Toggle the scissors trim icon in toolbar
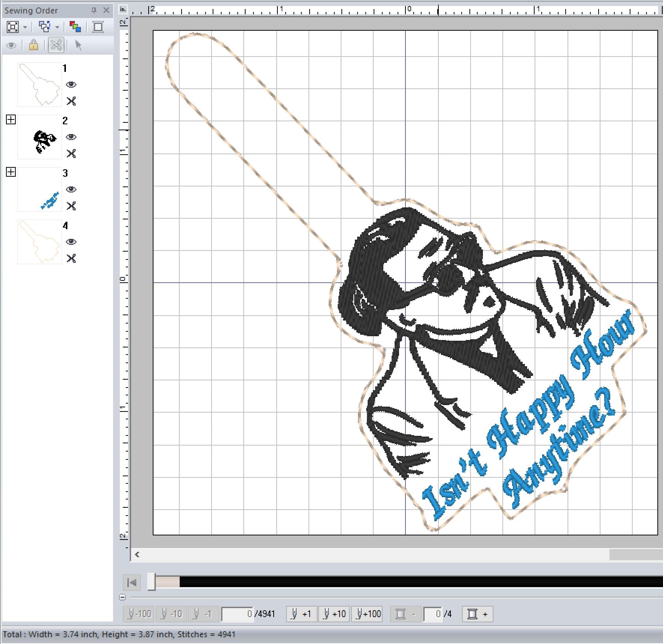This screenshot has width=663, height=644. pos(56,45)
